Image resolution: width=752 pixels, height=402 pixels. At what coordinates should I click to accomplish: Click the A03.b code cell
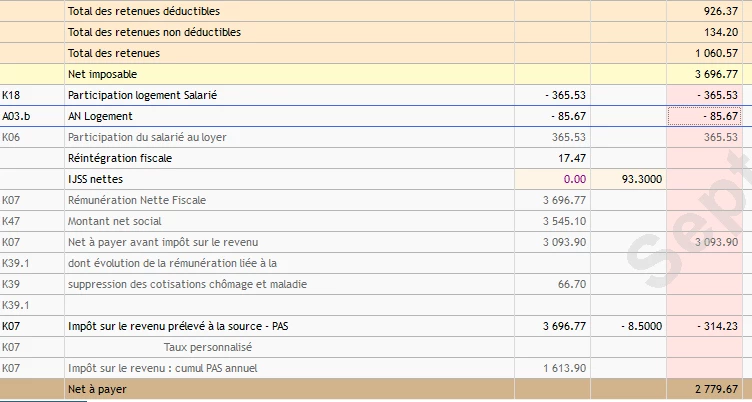[x=16, y=116]
